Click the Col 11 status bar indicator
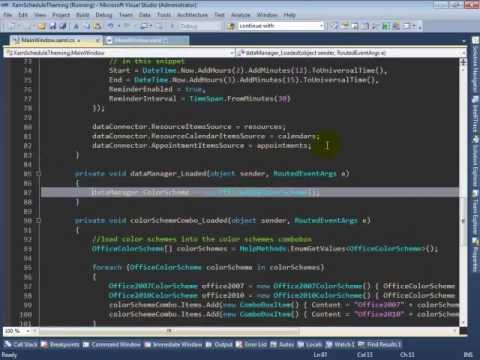The height and width of the screenshot is (360, 480). point(365,355)
